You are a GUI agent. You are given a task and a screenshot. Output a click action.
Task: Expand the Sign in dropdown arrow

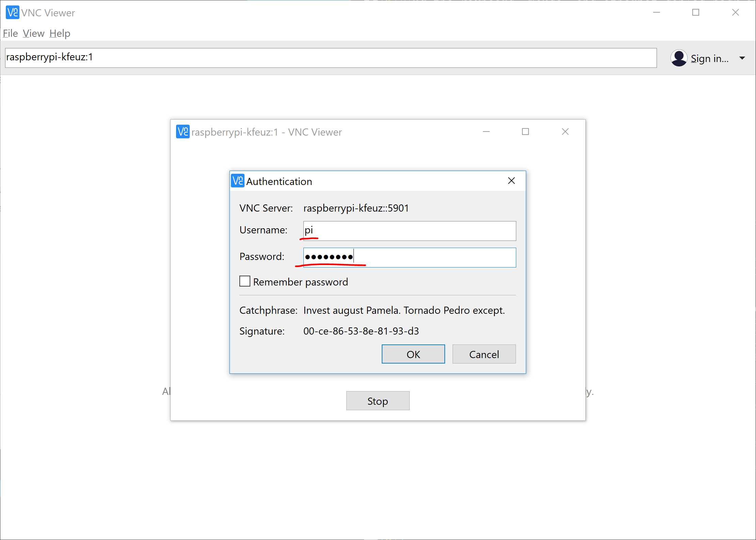[742, 58]
